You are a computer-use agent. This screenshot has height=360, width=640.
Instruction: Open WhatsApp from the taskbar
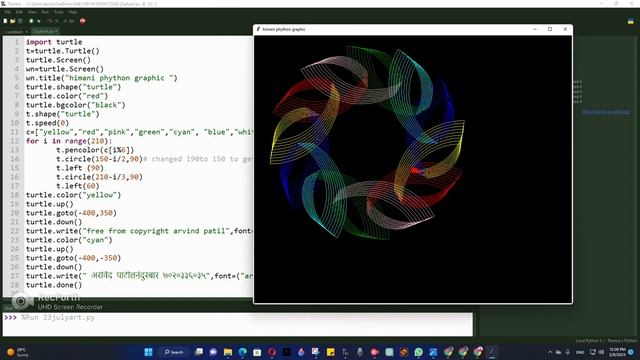pos(418,352)
